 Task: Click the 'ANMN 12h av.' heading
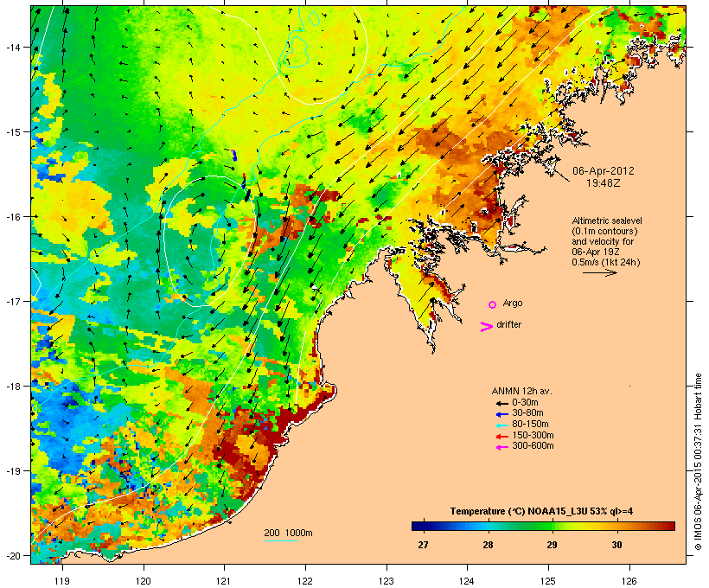pyautogui.click(x=521, y=391)
